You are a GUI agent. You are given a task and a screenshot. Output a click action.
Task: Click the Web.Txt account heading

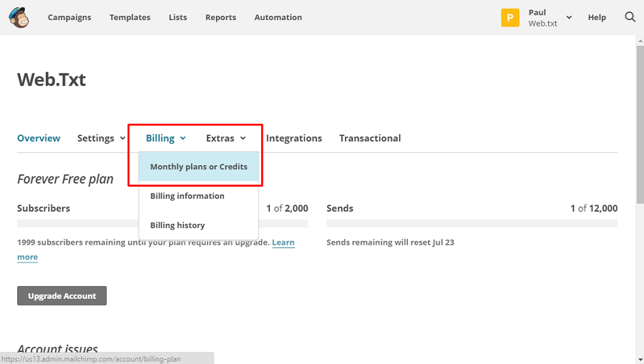point(52,79)
